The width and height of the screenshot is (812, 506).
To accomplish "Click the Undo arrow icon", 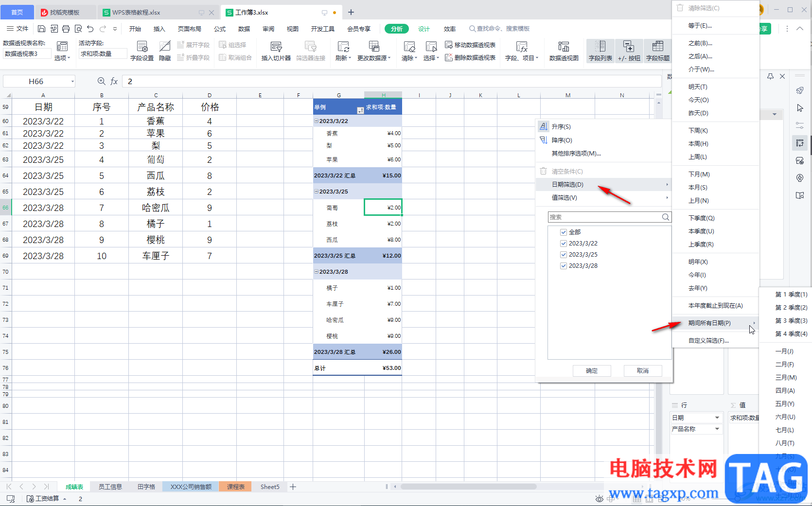I will pos(90,29).
